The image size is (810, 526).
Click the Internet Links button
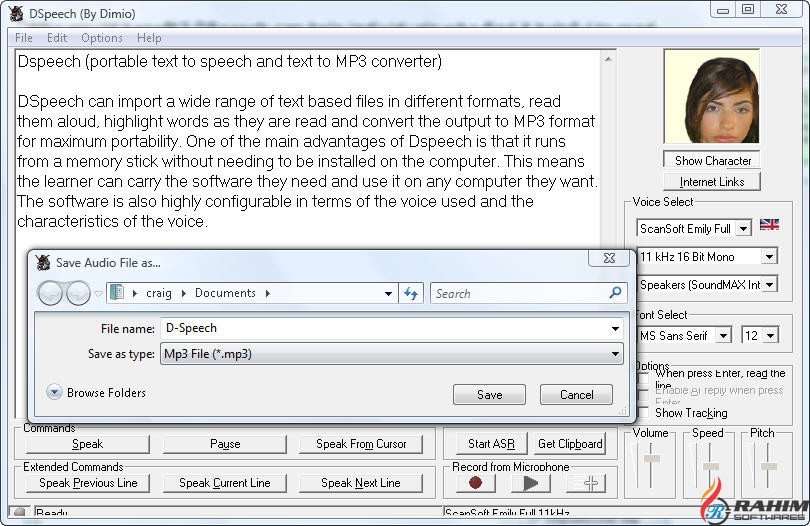[x=712, y=182]
